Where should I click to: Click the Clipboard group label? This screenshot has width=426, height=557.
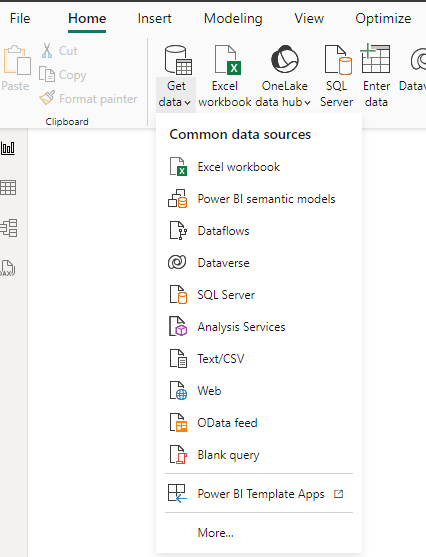pyautogui.click(x=67, y=121)
